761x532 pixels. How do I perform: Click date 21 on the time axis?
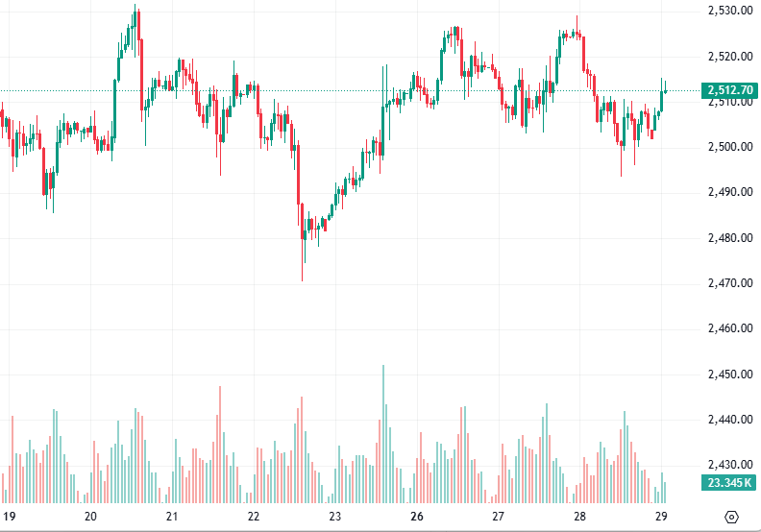(172, 516)
